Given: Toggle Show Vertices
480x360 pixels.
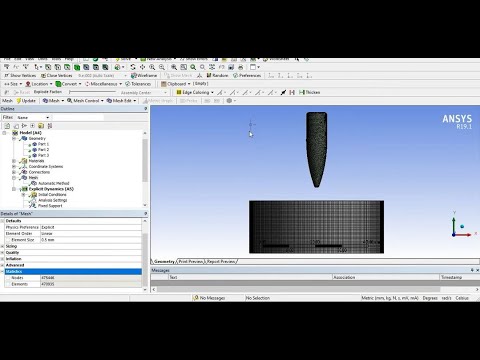Looking at the screenshot, I should (20, 75).
